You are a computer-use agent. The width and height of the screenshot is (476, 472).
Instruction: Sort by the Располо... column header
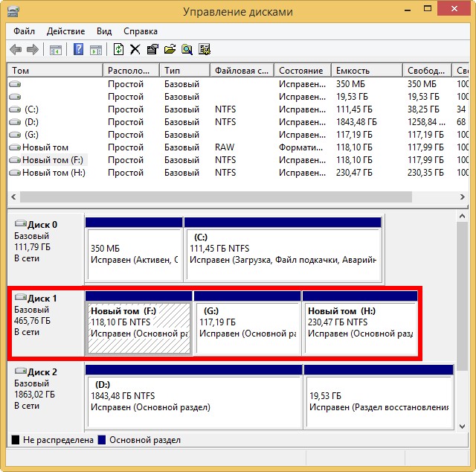[131, 71]
